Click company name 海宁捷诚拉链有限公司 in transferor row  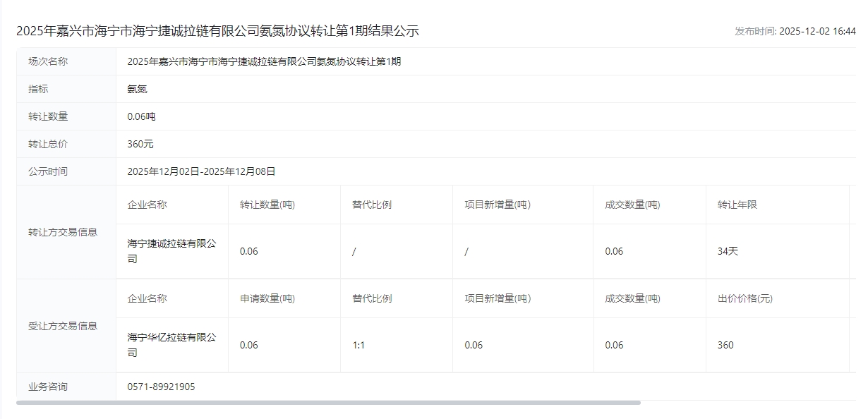click(x=171, y=251)
